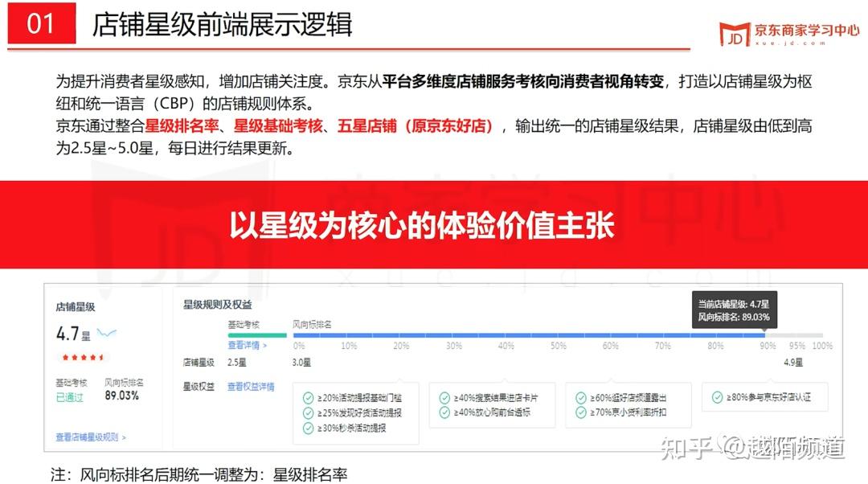Click the blue 风向标排名 progress bar
Image resolution: width=868 pixels, height=484 pixels.
[529, 335]
